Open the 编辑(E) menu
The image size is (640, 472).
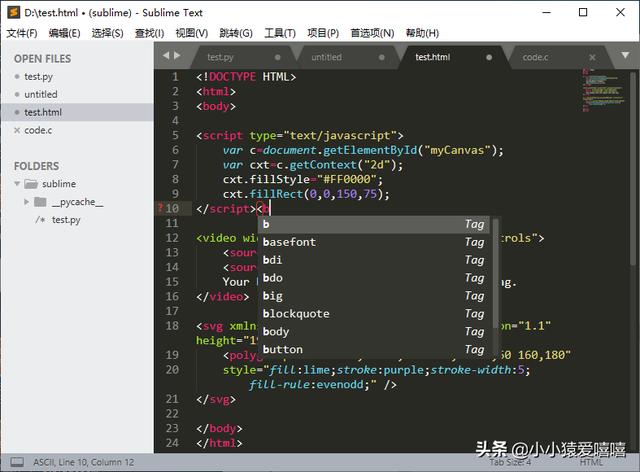point(64,33)
